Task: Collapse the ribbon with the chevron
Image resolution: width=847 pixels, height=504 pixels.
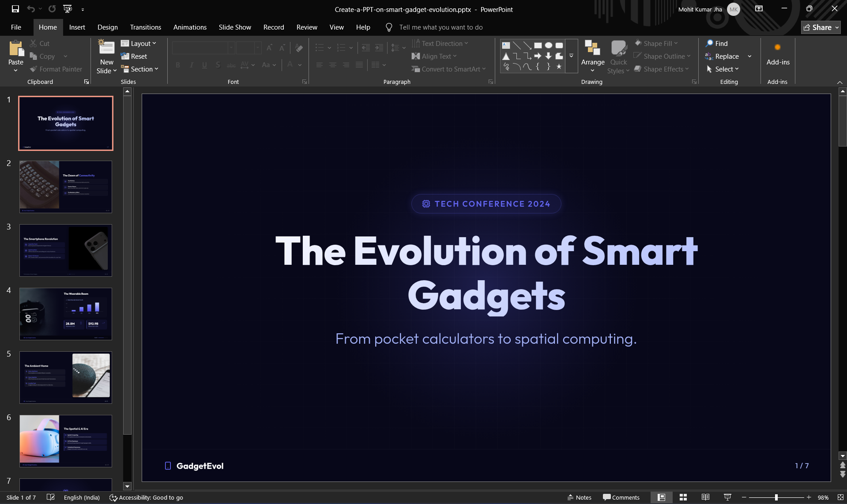Action: pyautogui.click(x=839, y=83)
